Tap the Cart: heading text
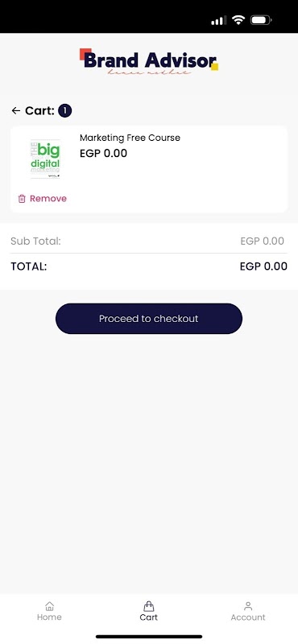The width and height of the screenshot is (298, 644). [39, 110]
